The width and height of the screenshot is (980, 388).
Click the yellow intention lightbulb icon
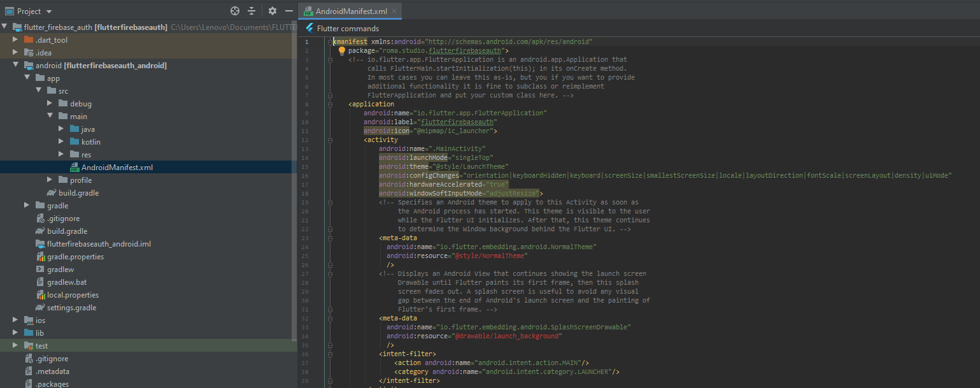341,50
